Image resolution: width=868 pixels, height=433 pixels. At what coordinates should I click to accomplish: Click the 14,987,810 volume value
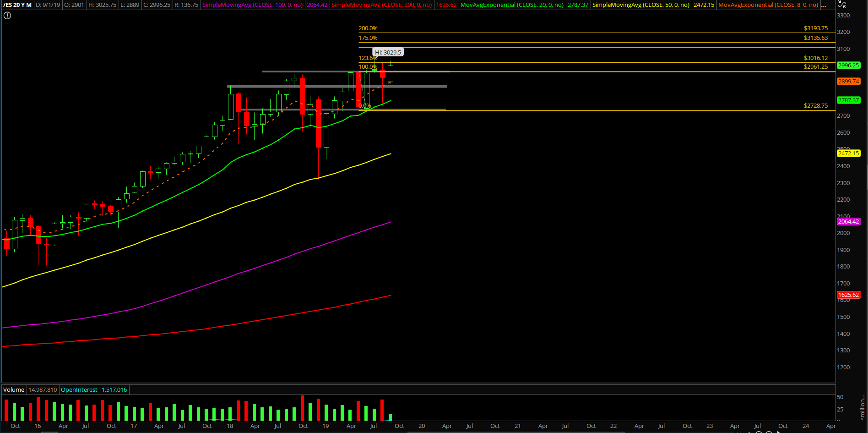(x=43, y=390)
